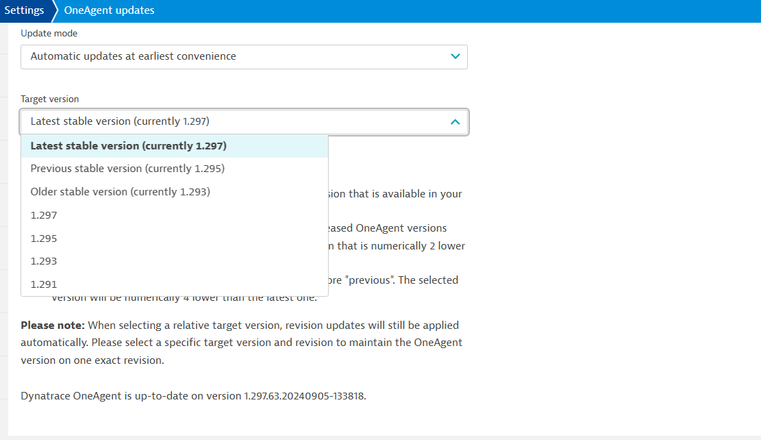761x440 pixels.
Task: Collapse Target version with the up chevron
Action: click(x=455, y=122)
